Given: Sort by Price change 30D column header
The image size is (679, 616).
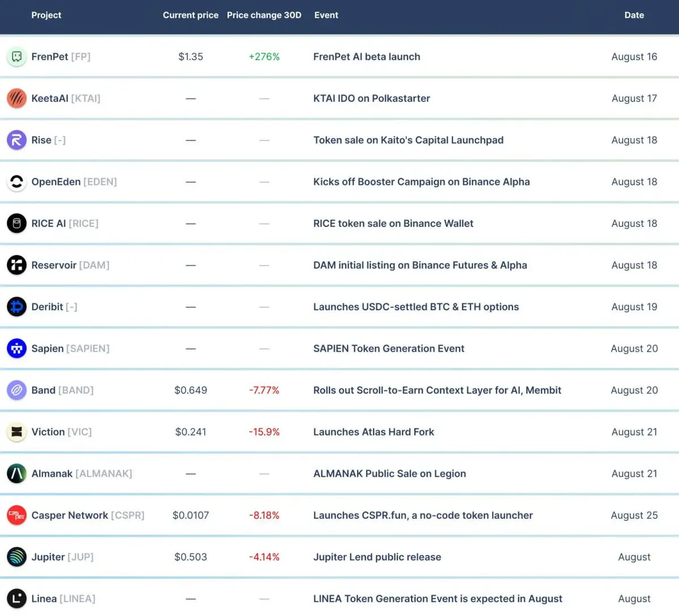Looking at the screenshot, I should click(x=264, y=15).
